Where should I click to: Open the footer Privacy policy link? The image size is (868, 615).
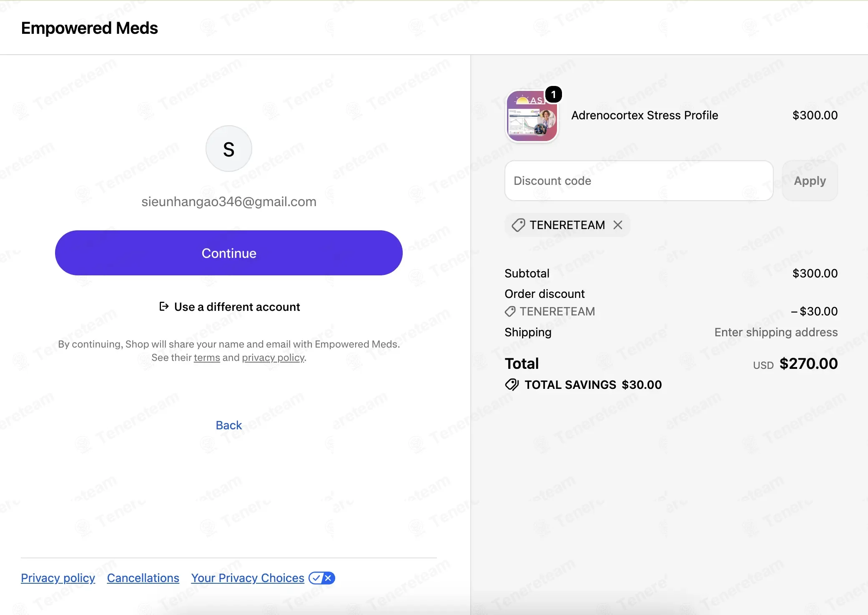[58, 578]
